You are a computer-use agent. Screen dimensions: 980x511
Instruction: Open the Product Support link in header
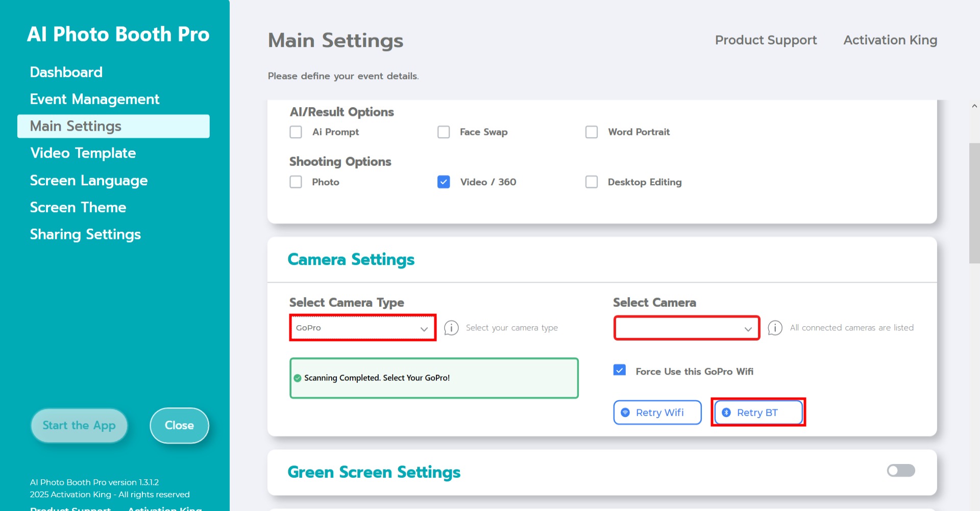click(x=766, y=40)
